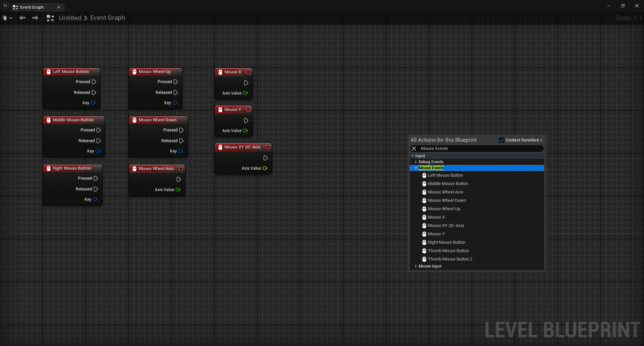Click the Released exec pin on Right Mouse Button
This screenshot has width=644, height=346.
(96, 189)
